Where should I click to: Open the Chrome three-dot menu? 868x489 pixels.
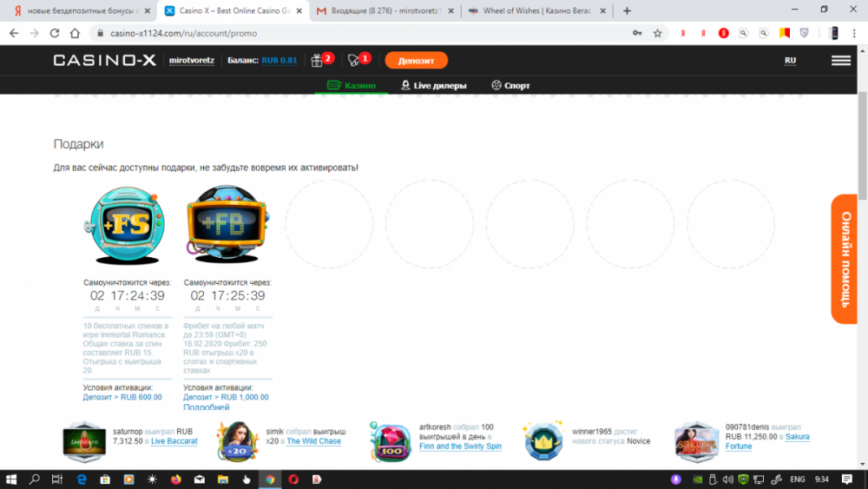coord(856,33)
